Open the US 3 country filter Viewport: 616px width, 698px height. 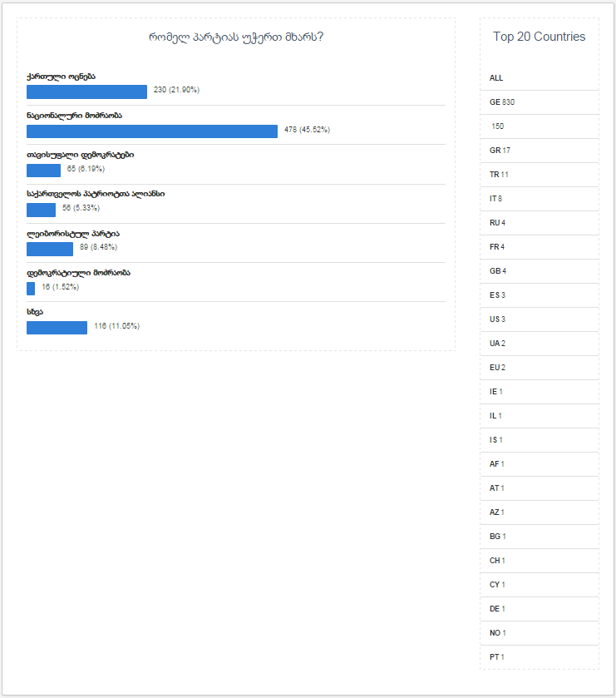(497, 319)
